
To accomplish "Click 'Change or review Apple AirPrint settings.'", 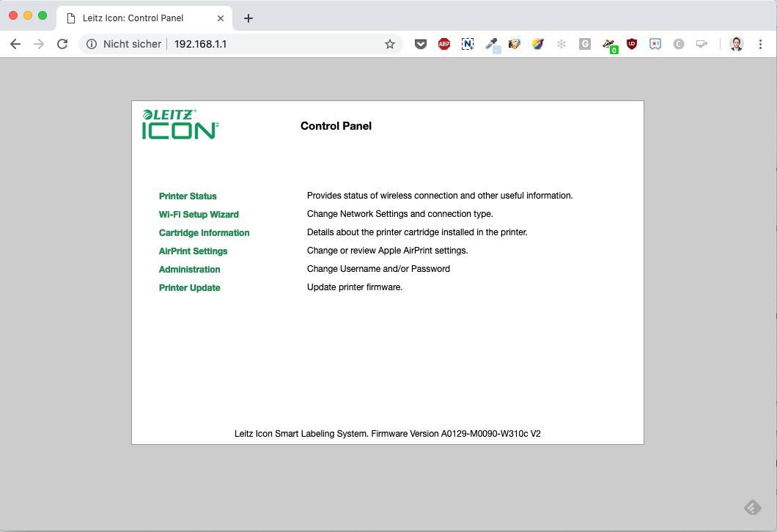I will click(388, 251).
